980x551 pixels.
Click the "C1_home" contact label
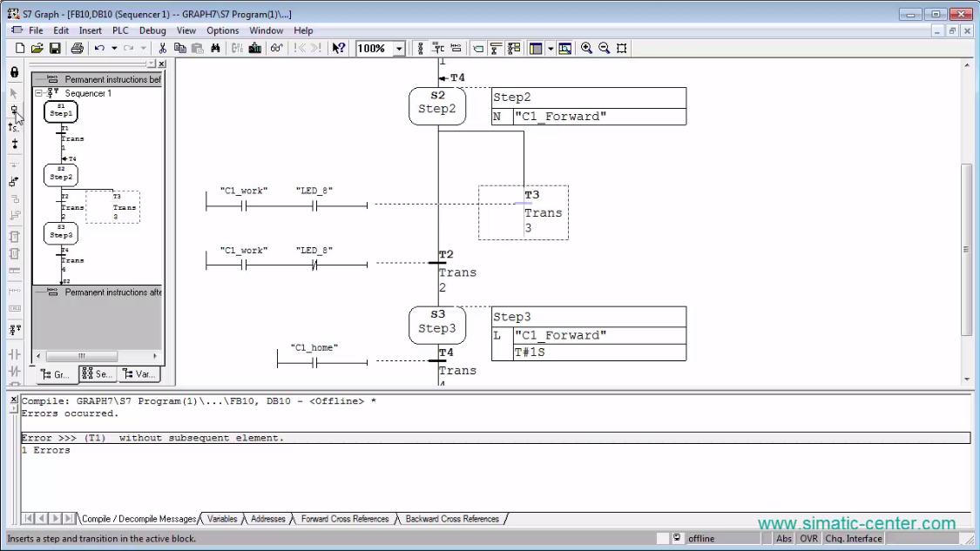pyautogui.click(x=314, y=347)
